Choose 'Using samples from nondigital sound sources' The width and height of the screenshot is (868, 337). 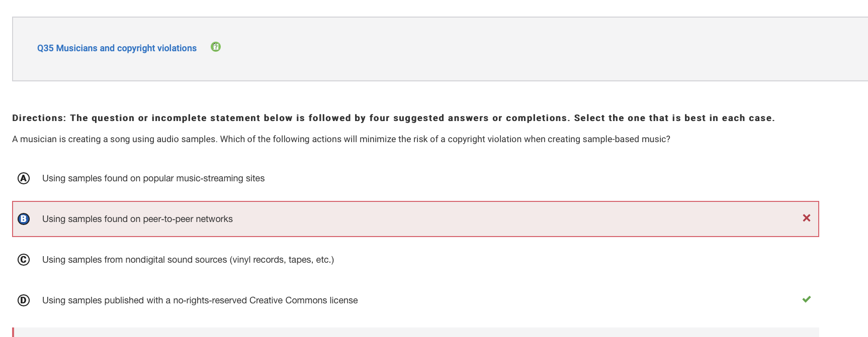(x=188, y=260)
